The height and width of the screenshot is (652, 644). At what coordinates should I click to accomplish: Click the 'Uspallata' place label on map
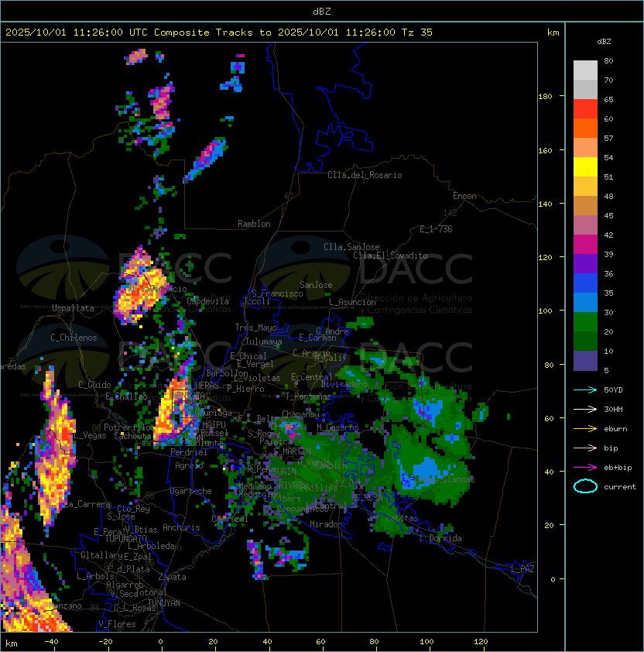tap(73, 308)
